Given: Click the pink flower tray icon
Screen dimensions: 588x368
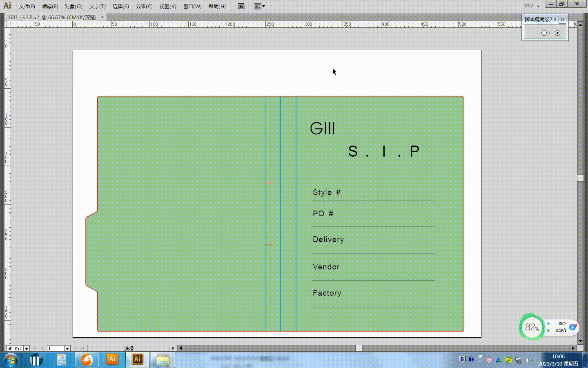Looking at the screenshot, I should pyautogui.click(x=489, y=360).
